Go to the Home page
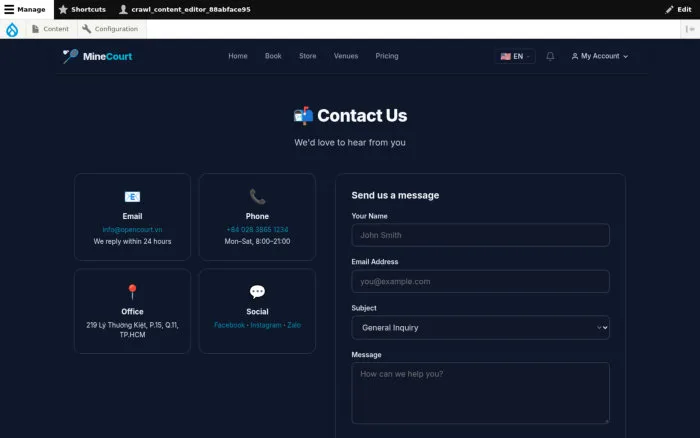 click(238, 56)
